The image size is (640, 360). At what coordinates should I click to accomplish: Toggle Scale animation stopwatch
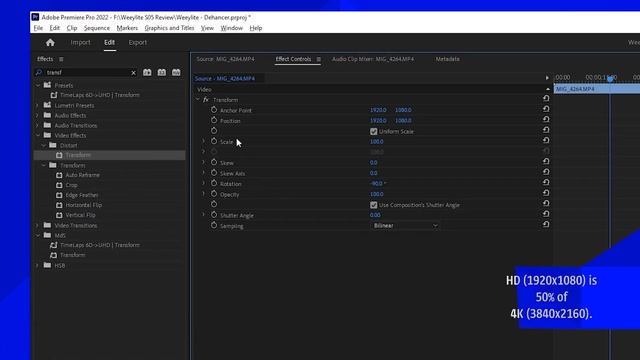click(x=214, y=141)
